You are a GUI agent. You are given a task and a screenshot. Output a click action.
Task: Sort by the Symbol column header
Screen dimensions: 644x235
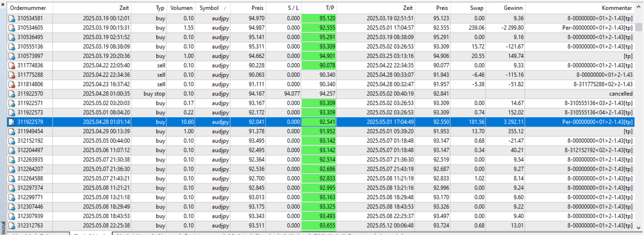212,8
